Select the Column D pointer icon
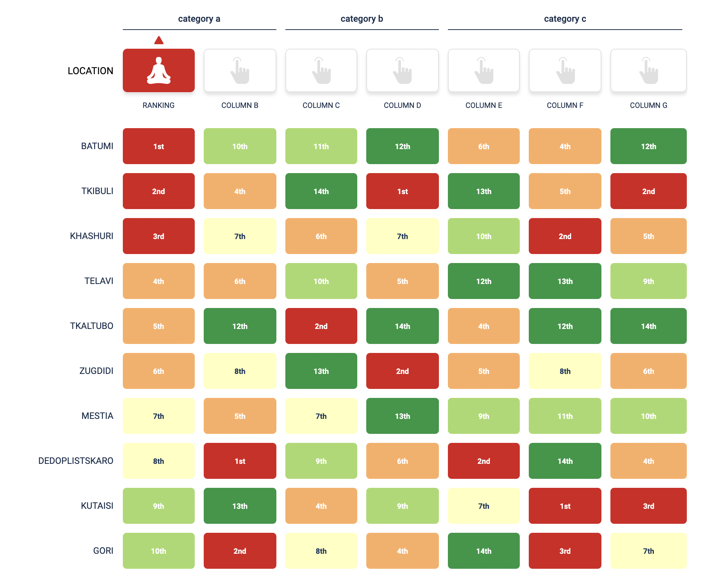Image resolution: width=728 pixels, height=580 pixels. click(402, 70)
